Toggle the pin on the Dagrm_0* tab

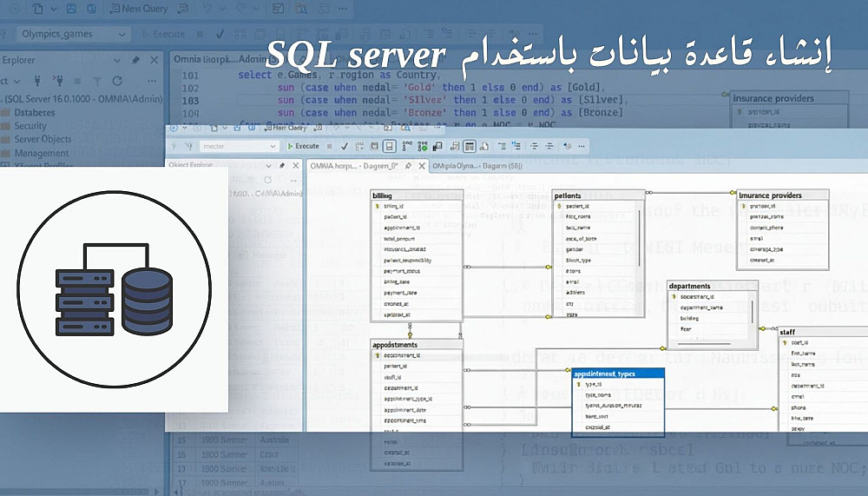(x=408, y=166)
